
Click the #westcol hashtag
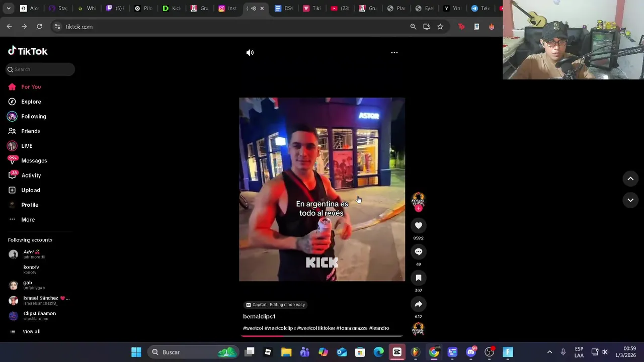tap(253, 328)
